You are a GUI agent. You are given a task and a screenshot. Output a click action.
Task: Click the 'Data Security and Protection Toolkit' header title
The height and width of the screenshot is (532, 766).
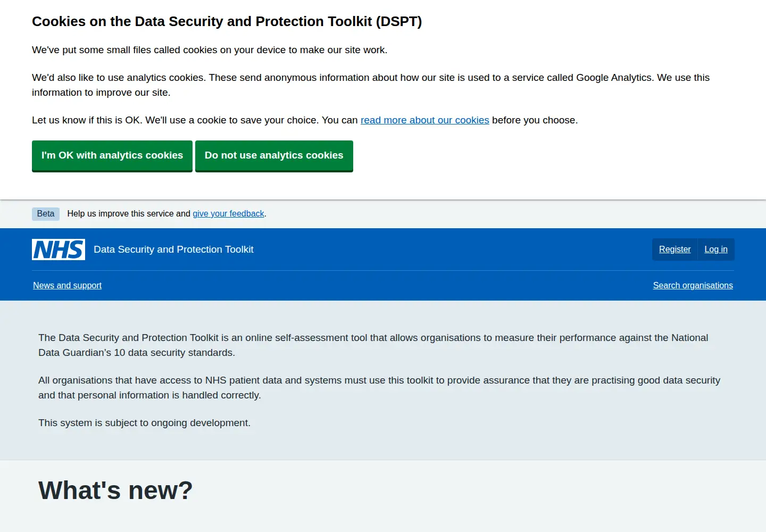tap(173, 250)
